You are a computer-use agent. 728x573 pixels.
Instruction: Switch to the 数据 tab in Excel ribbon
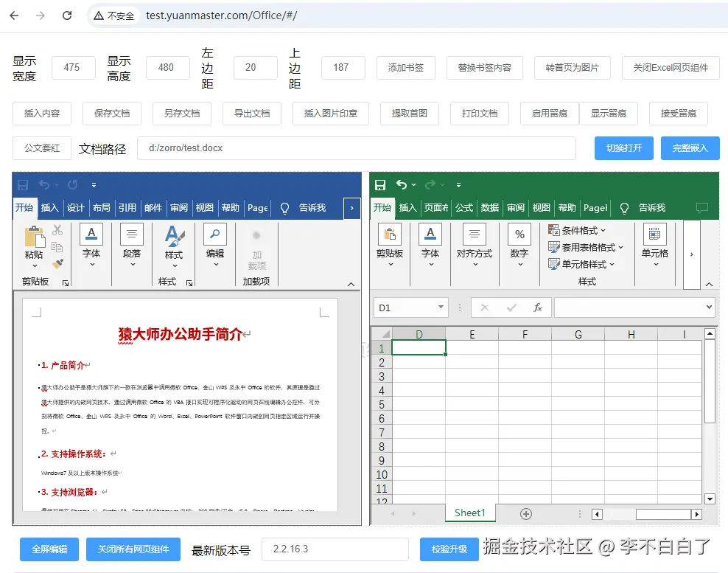[489, 207]
